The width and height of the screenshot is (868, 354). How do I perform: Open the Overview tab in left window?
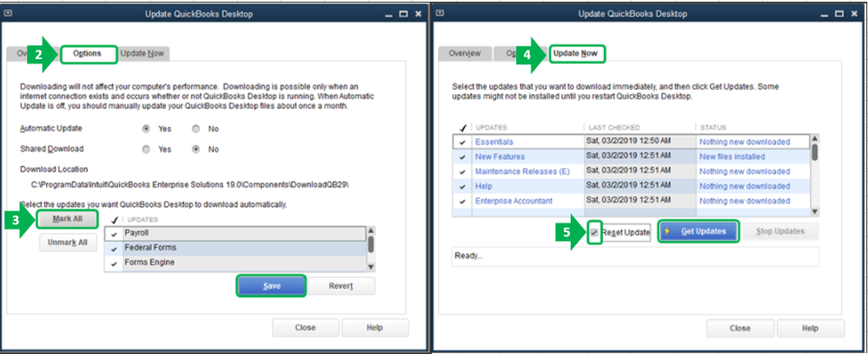coord(22,54)
